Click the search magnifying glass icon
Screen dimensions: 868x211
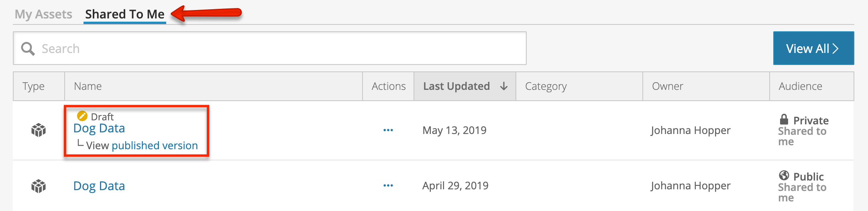click(x=28, y=49)
